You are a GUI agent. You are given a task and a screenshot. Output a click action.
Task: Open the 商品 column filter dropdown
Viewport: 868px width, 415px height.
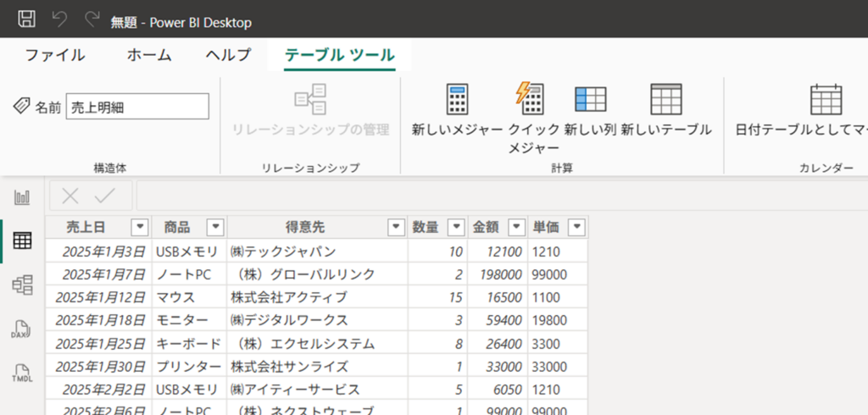(x=215, y=227)
